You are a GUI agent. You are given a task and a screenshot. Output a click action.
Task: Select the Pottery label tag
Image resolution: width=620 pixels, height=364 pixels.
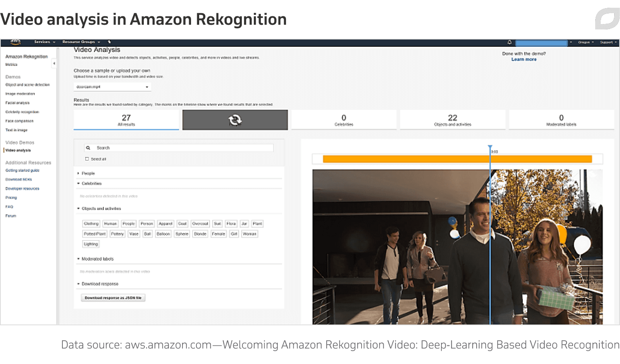[x=117, y=234]
